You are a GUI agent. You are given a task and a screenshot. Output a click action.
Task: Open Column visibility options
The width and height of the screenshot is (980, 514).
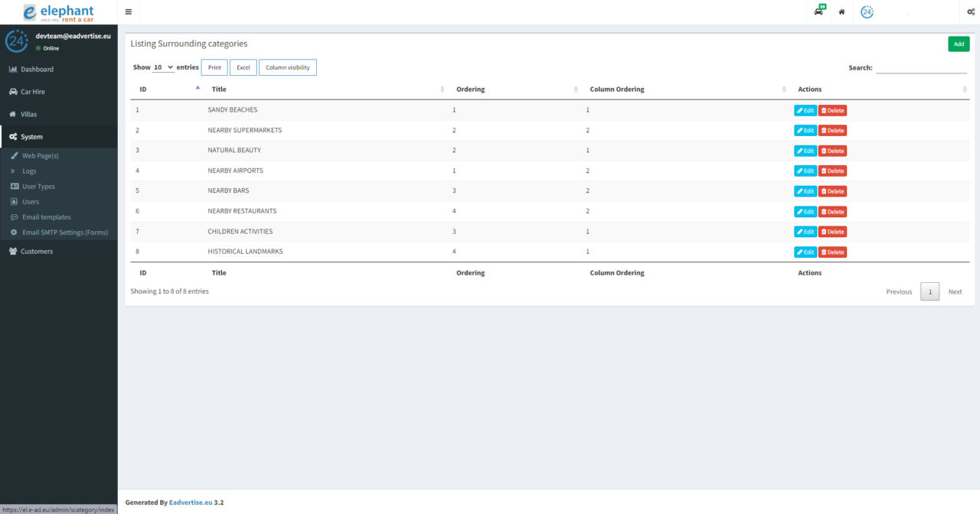pos(287,67)
